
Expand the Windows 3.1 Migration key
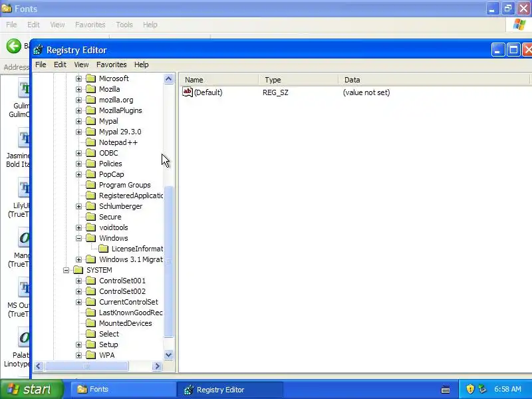(x=78, y=259)
